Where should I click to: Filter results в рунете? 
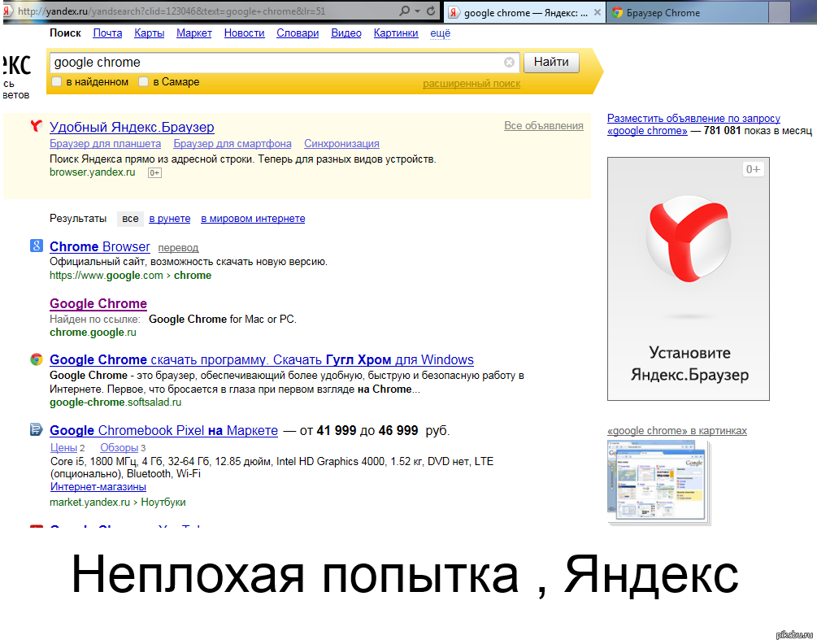coord(170,219)
